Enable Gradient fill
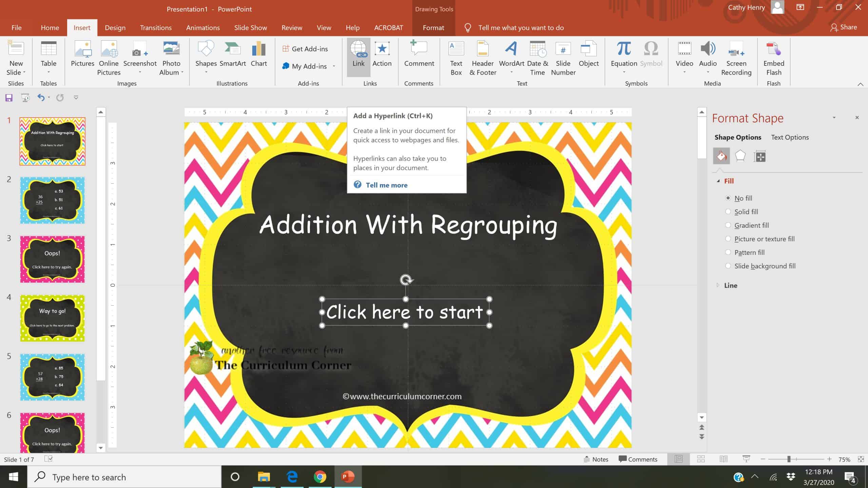Image resolution: width=868 pixels, height=488 pixels. 728,225
